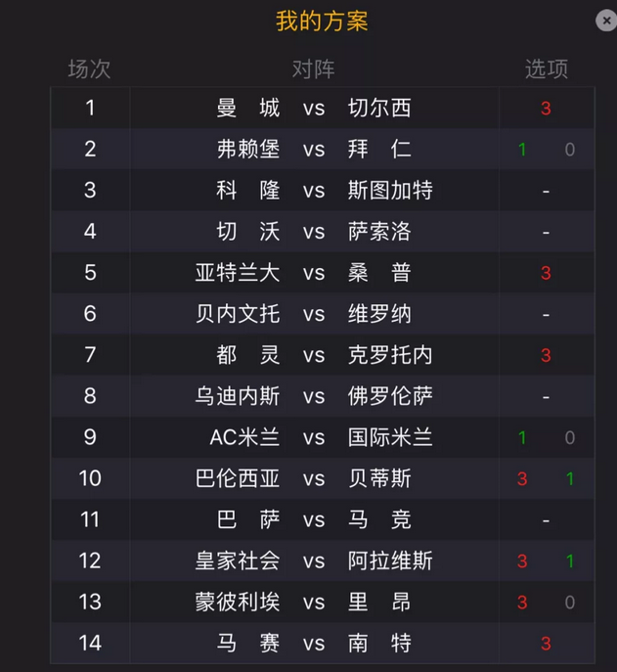Select the 乌迪内斯 vs 佛罗伦萨 match
The image size is (617, 672).
(x=323, y=396)
